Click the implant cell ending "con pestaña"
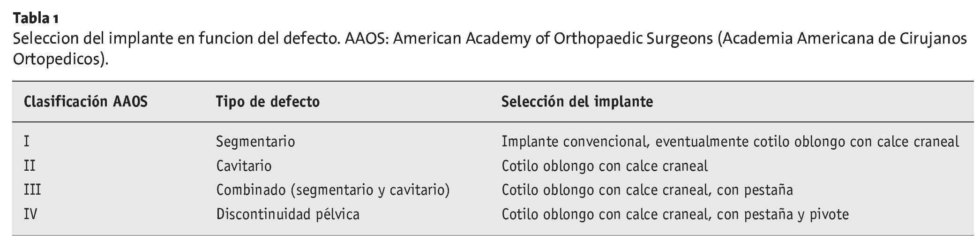The width and height of the screenshot is (980, 250). 647,190
